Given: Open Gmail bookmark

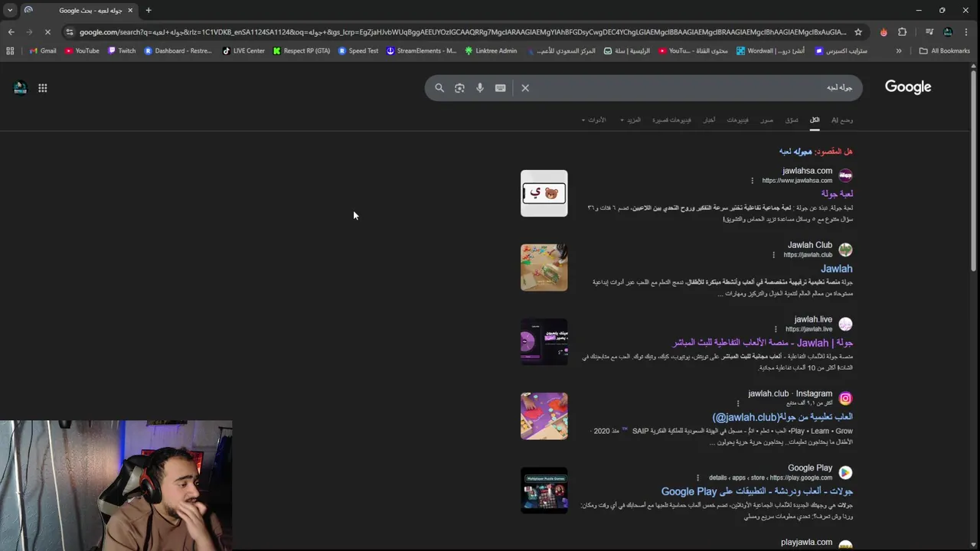Looking at the screenshot, I should coord(43,51).
